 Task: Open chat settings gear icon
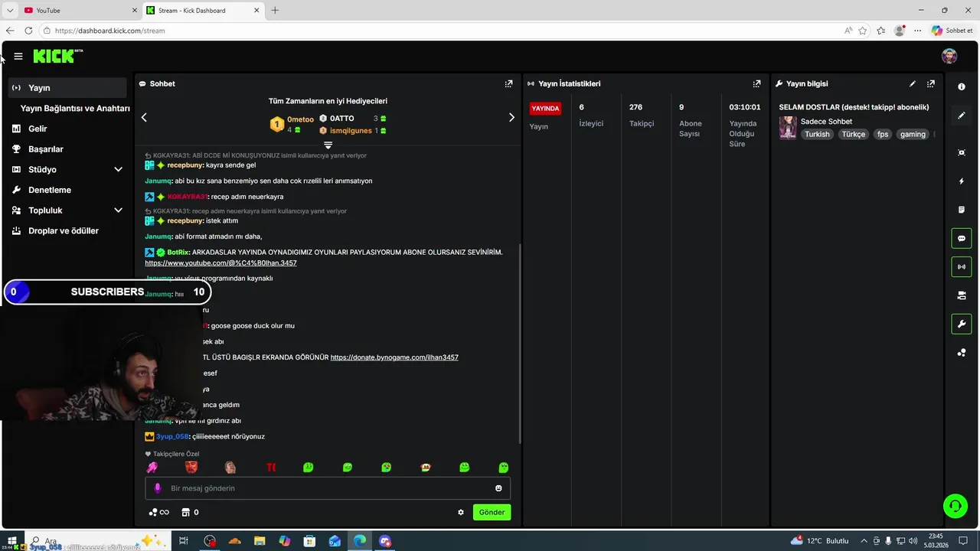pos(461,512)
